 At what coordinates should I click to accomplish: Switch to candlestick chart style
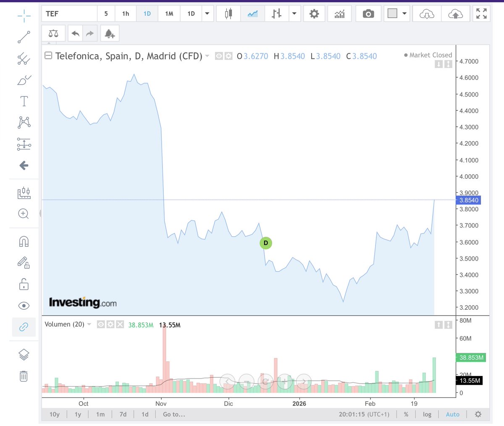pyautogui.click(x=228, y=14)
